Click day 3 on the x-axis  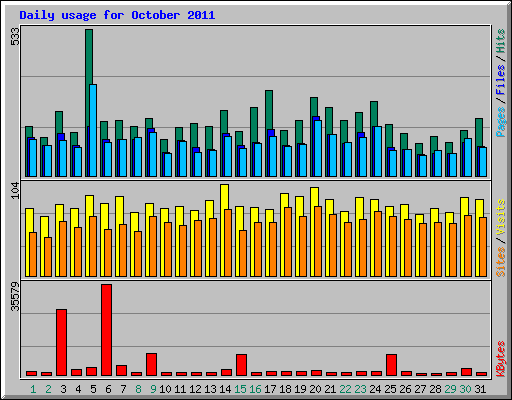click(x=63, y=389)
